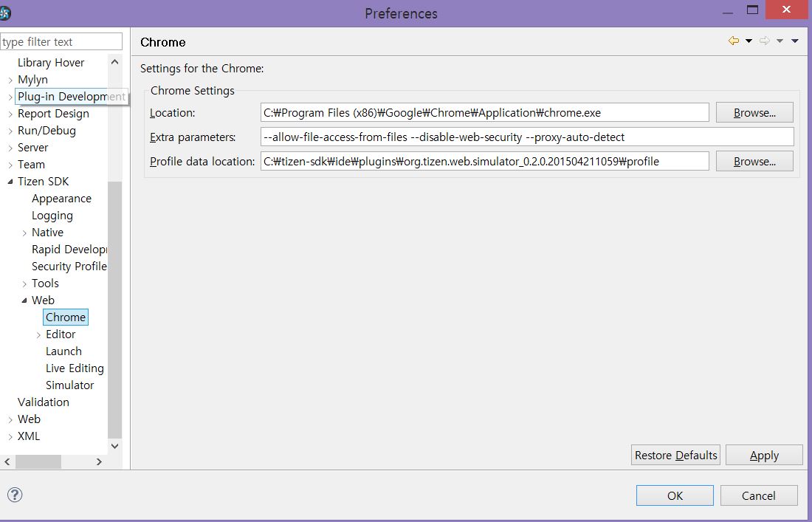The image size is (812, 522).
Task: Expand the Mylyn tree node
Action: click(10, 80)
